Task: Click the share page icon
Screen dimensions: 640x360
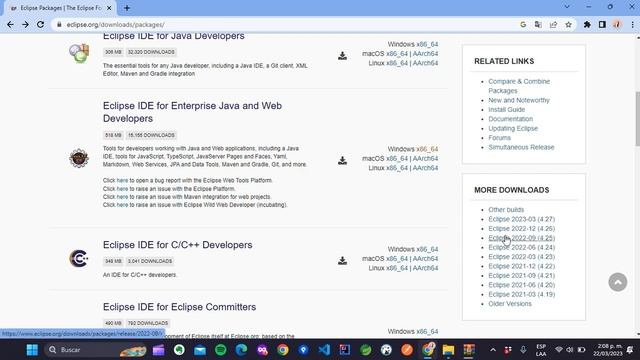Action: (553, 24)
